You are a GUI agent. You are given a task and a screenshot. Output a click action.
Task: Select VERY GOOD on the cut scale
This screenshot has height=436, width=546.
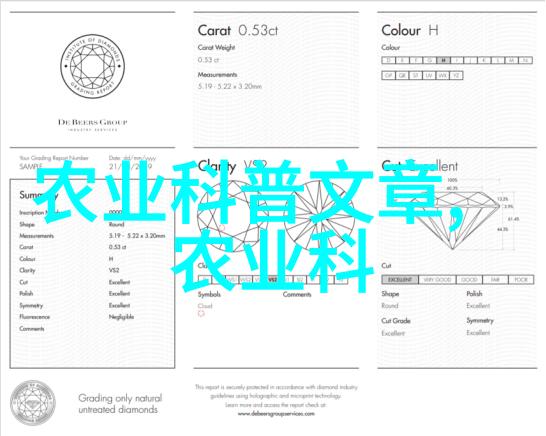point(437,280)
